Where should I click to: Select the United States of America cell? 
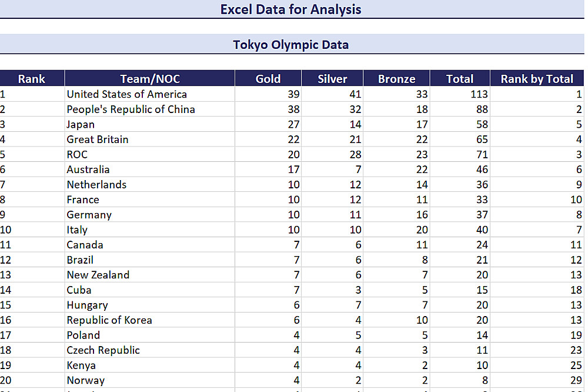[x=127, y=94]
